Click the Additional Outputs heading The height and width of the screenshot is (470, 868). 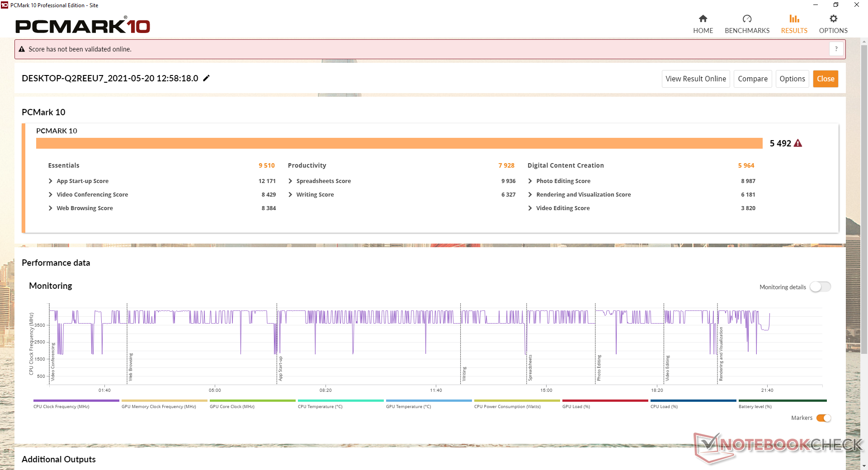[x=59, y=459]
